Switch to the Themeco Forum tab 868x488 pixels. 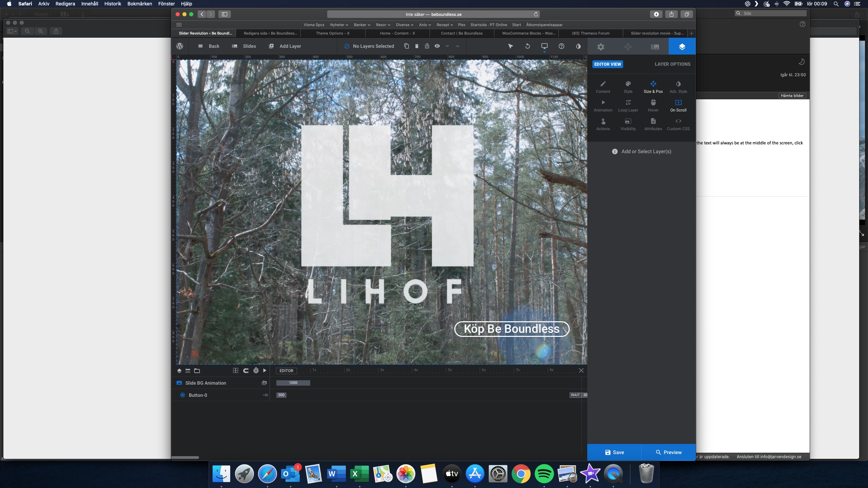click(591, 33)
